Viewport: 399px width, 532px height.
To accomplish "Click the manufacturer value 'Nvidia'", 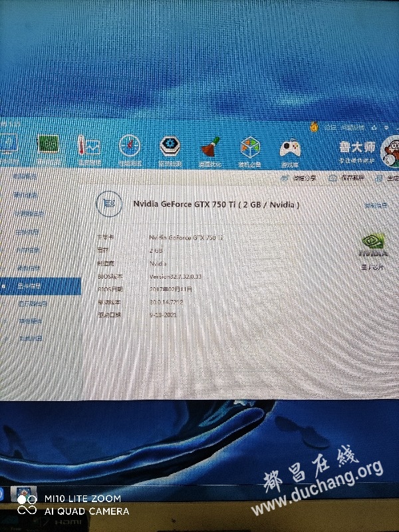I will coord(158,263).
